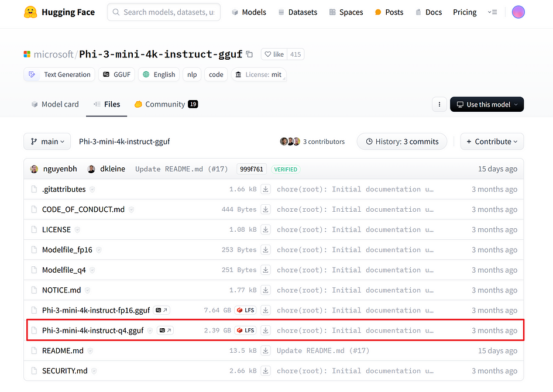Viewport: 553px width, 392px height.
Task: Open the Pricing page
Action: (465, 12)
